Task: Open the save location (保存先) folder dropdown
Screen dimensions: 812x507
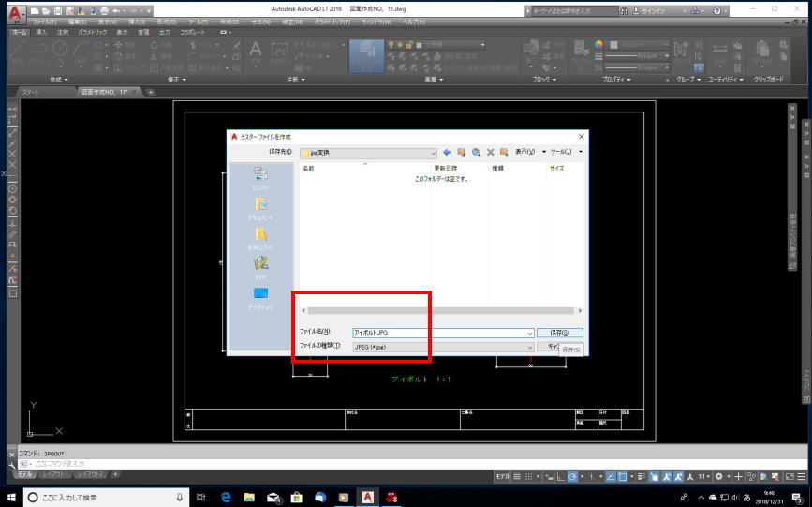Action: [369, 153]
